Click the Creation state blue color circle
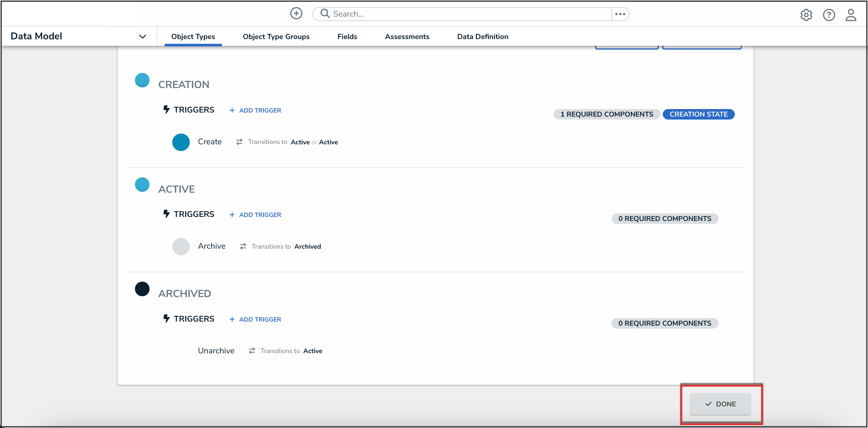Image resolution: width=868 pixels, height=428 pixels. click(x=142, y=80)
